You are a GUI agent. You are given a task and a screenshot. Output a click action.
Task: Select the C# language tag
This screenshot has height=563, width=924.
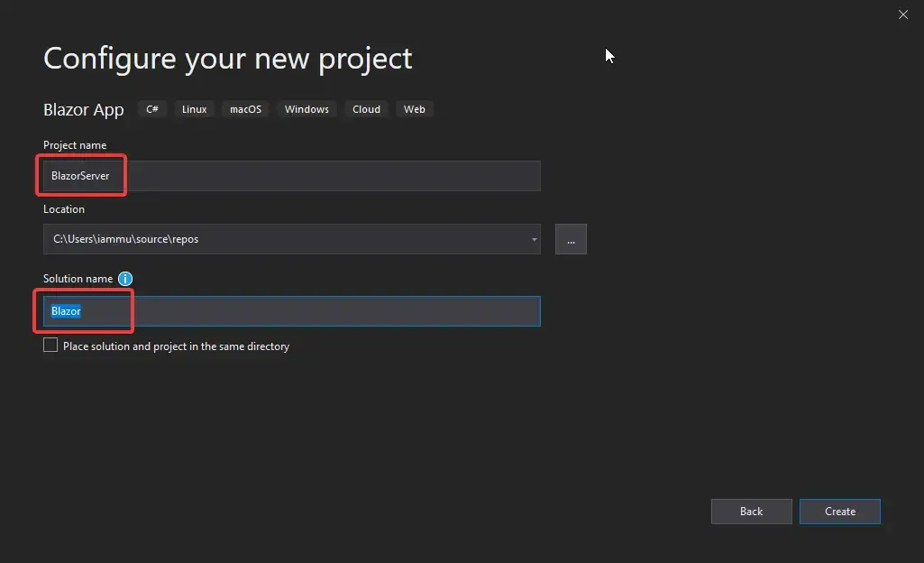pyautogui.click(x=151, y=108)
